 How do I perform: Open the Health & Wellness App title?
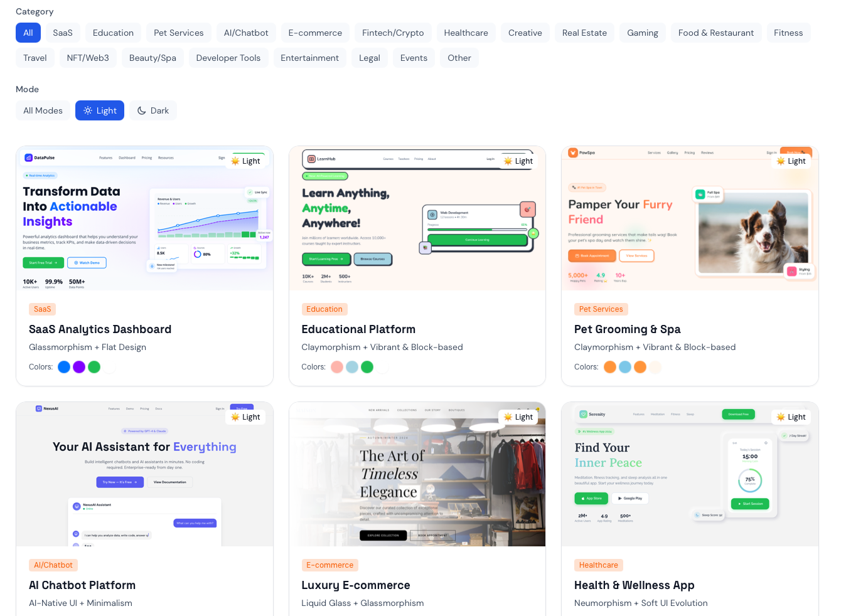click(x=634, y=585)
